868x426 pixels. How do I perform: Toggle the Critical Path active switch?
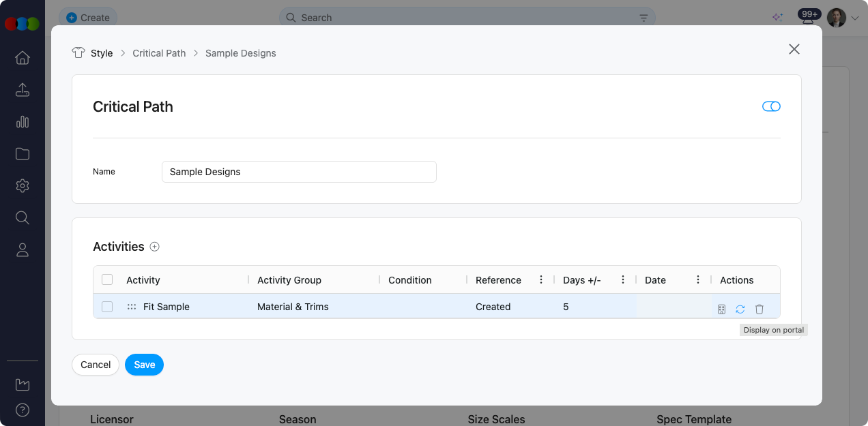(771, 106)
